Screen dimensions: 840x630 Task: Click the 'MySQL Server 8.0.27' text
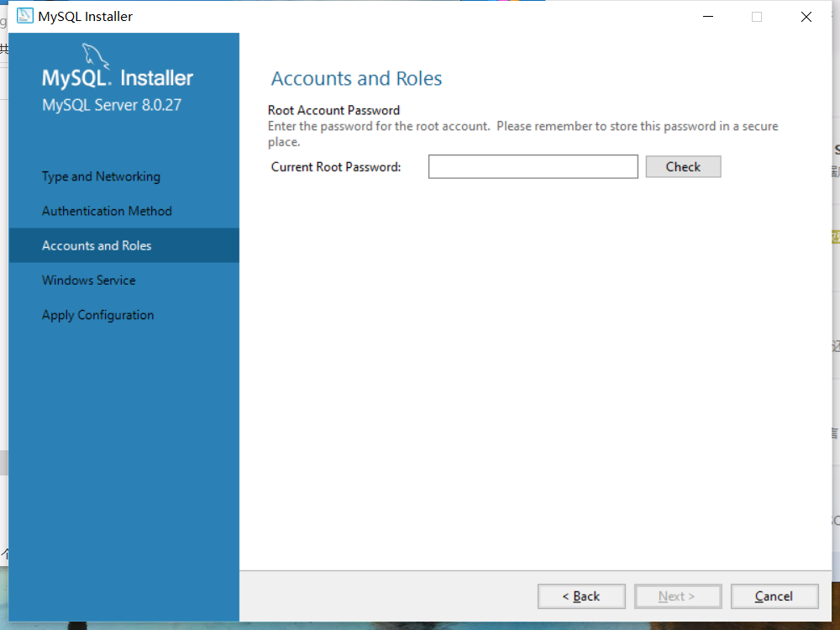(112, 105)
